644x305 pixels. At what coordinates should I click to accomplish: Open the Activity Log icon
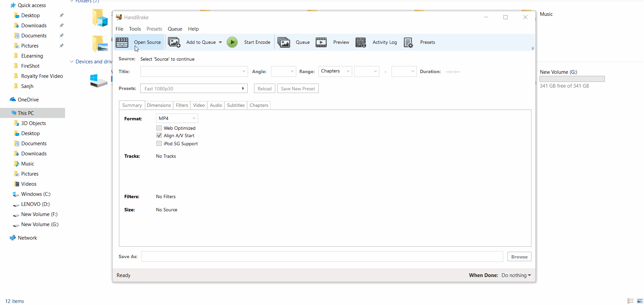click(361, 42)
